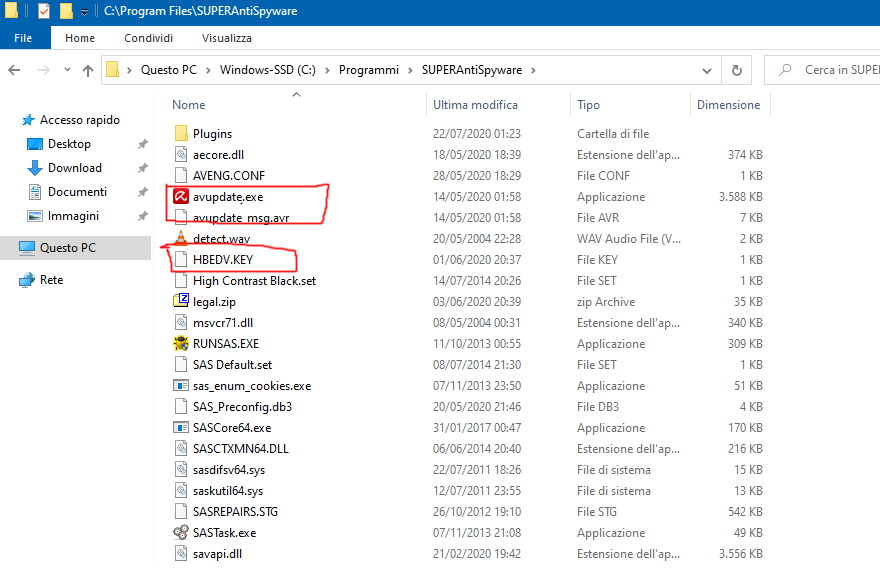Viewport: 880px width, 570px height.
Task: Select Rete in navigation pane
Action: (x=51, y=279)
